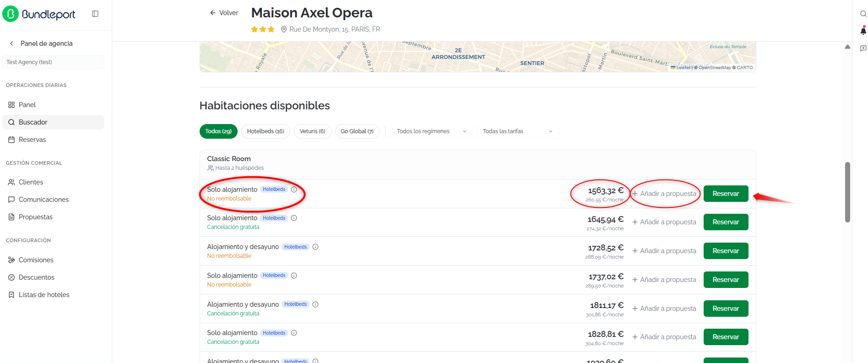Expand the Todas las tarifas dropdown

tap(518, 131)
